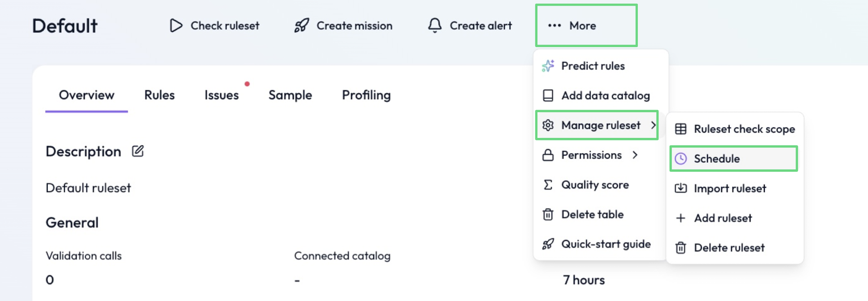The image size is (868, 301).
Task: Click the rocket icon for Create mission
Action: (302, 25)
